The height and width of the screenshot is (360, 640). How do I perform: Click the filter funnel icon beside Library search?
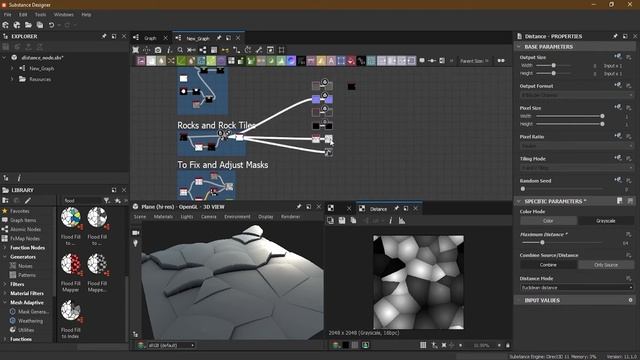(x=107, y=200)
